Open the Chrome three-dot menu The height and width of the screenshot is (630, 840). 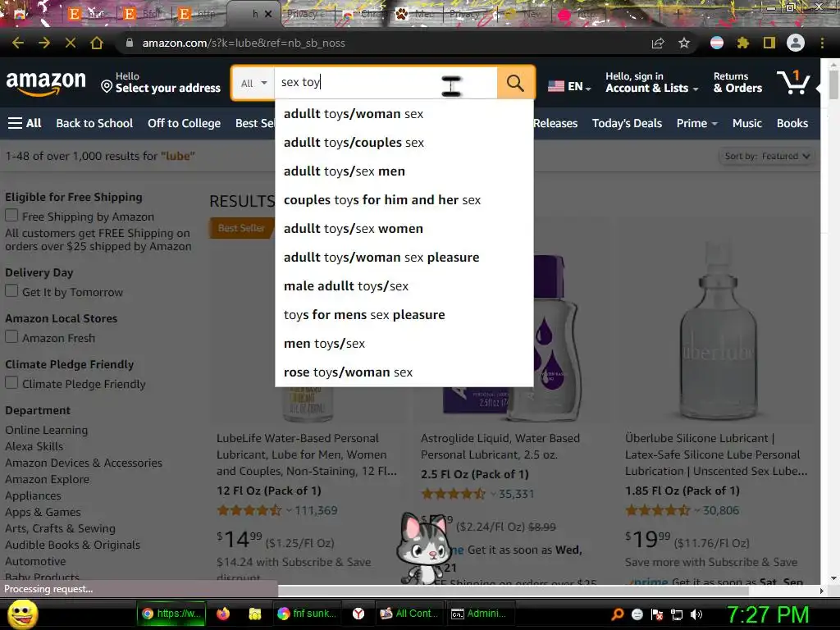pyautogui.click(x=822, y=43)
